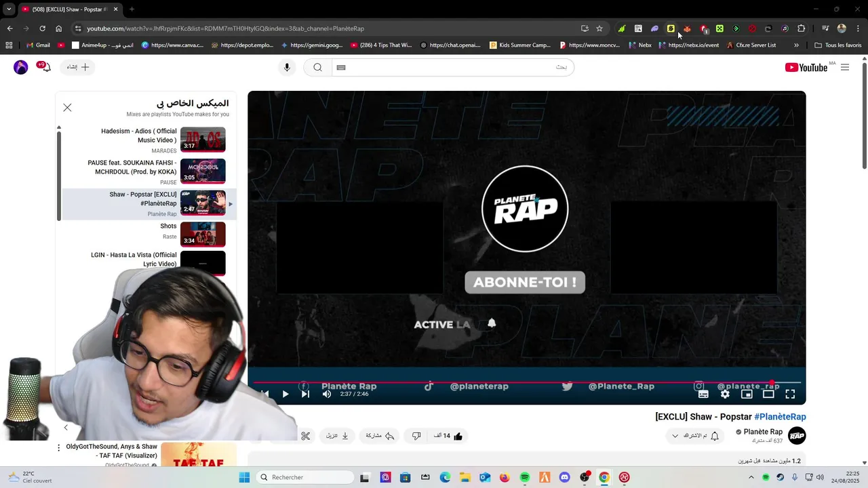This screenshot has width=868, height=488.
Task: Open the Nebx bookmark
Action: [640, 45]
